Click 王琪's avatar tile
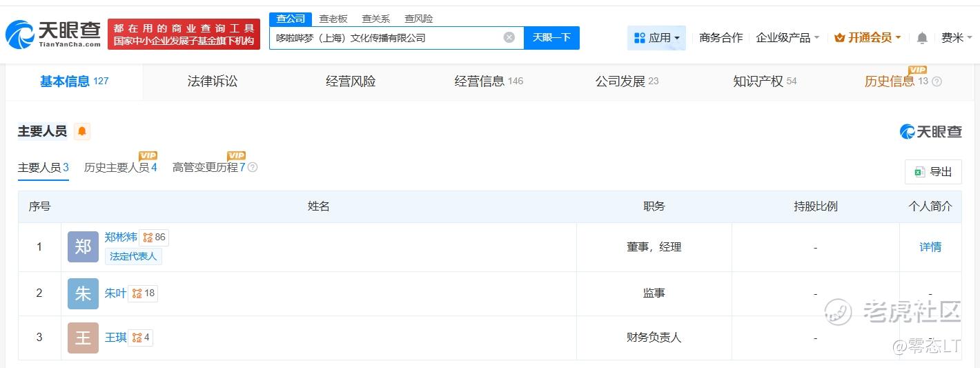The height and width of the screenshot is (368, 980). (x=83, y=338)
